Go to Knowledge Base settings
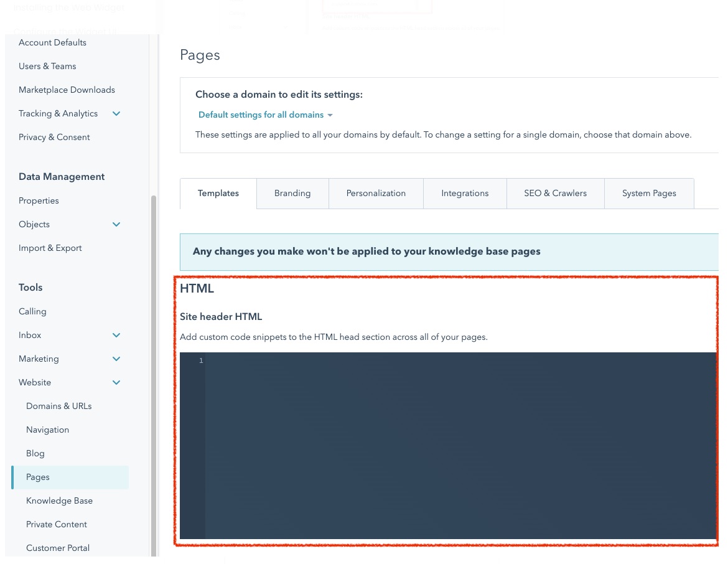Screen dimensions: 728x564 click(59, 501)
